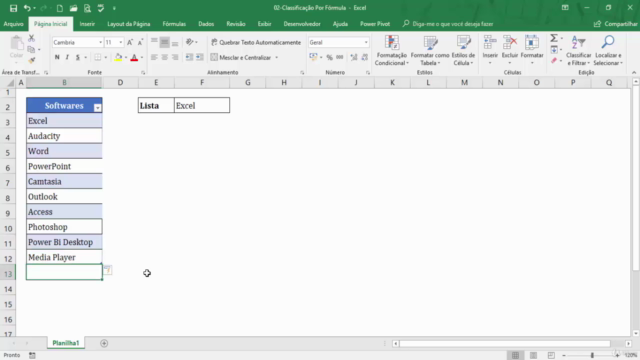Switch to the Fórmulas tab
The height and width of the screenshot is (360, 640).
(174, 24)
